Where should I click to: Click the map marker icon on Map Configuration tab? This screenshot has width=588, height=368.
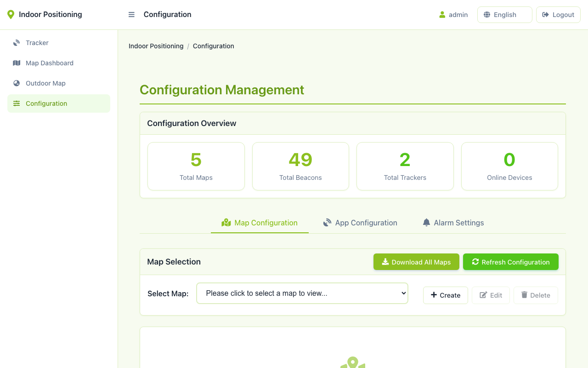(x=226, y=223)
